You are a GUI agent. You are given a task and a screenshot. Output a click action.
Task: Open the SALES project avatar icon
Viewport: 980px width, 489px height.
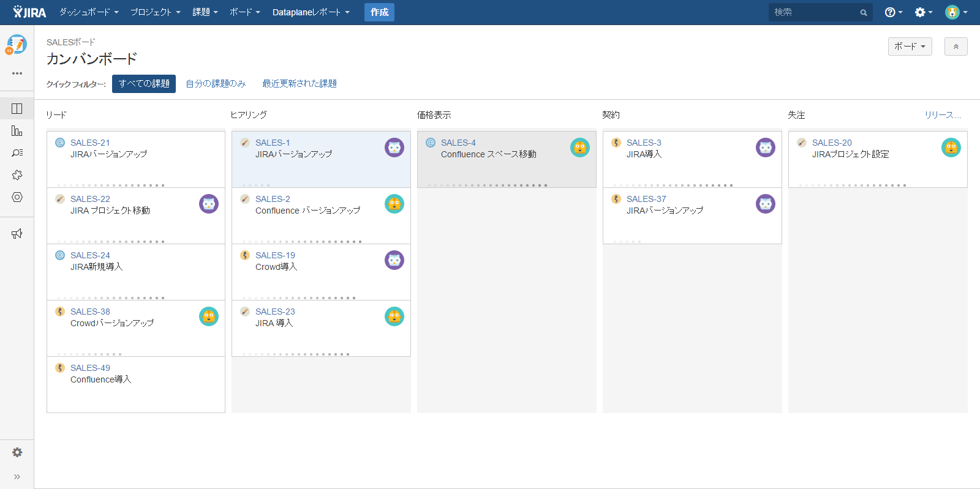point(17,44)
